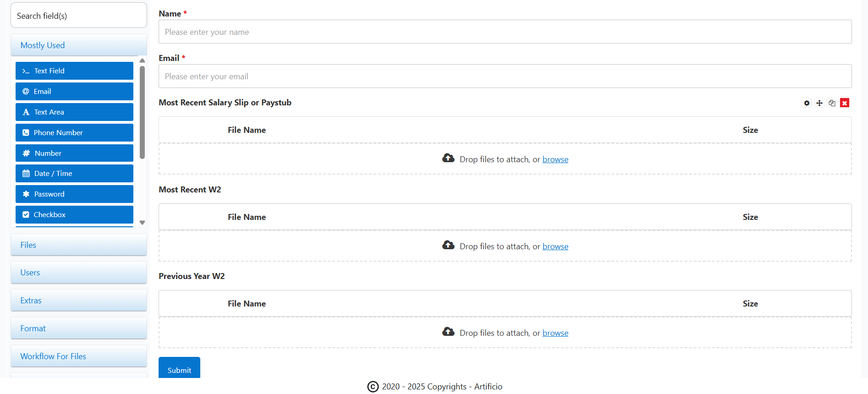Expand the Files component group
This screenshot has width=868, height=394.
(78, 245)
